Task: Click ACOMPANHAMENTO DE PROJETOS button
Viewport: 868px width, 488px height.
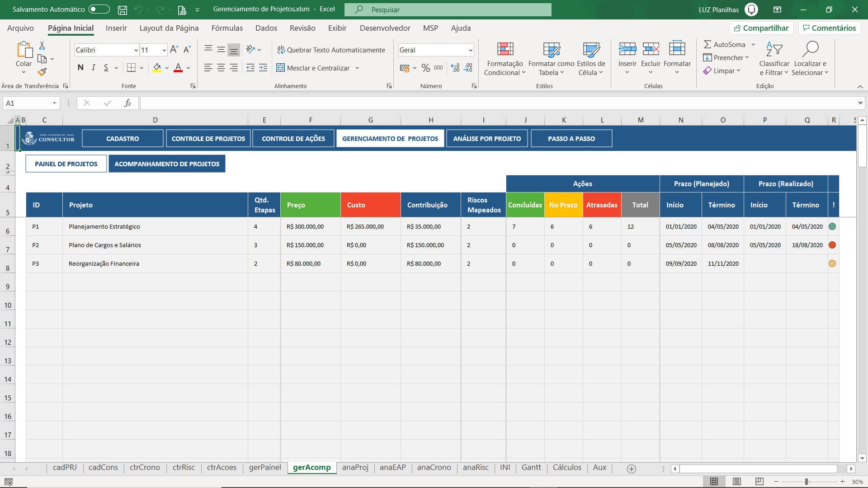Action: [x=167, y=163]
